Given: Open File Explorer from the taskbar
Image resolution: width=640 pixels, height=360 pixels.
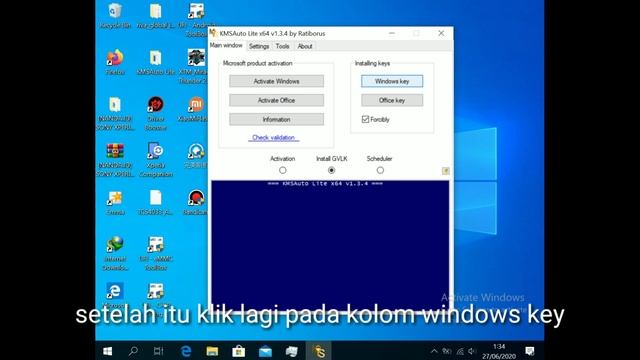Looking at the screenshot, I should (212, 351).
